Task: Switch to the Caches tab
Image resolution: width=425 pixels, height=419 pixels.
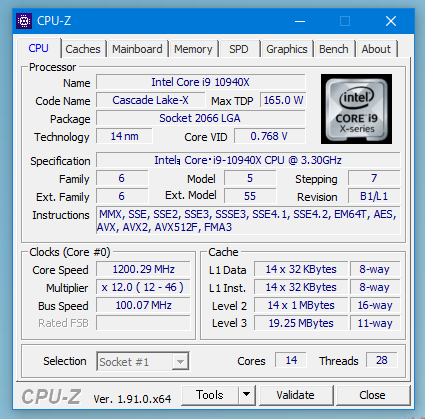Action: pyautogui.click(x=83, y=49)
